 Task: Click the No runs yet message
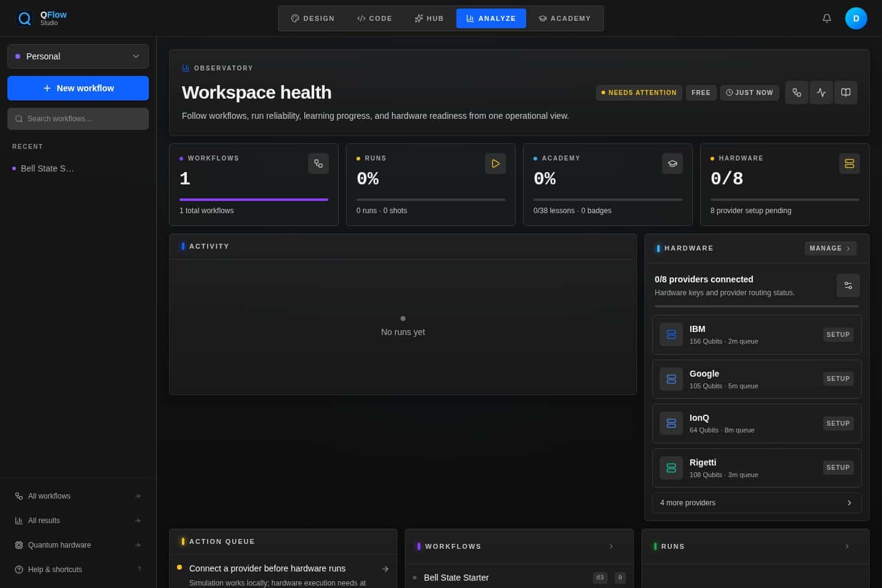[x=403, y=332]
